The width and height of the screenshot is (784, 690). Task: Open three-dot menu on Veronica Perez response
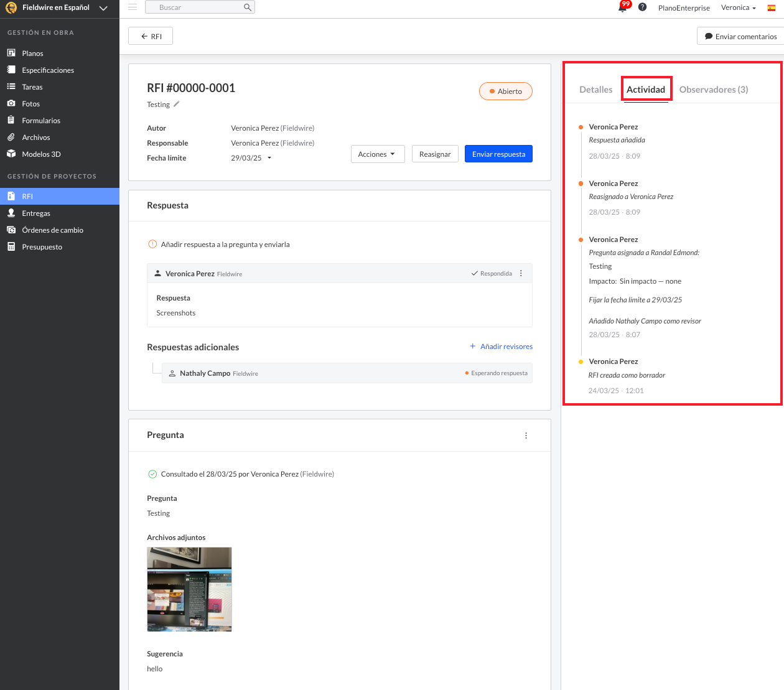pos(521,274)
